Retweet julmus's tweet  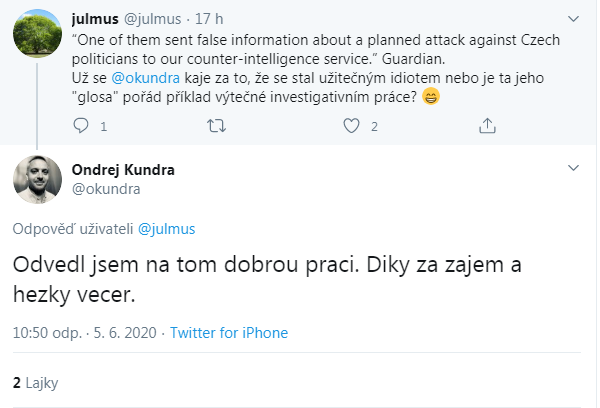point(214,126)
